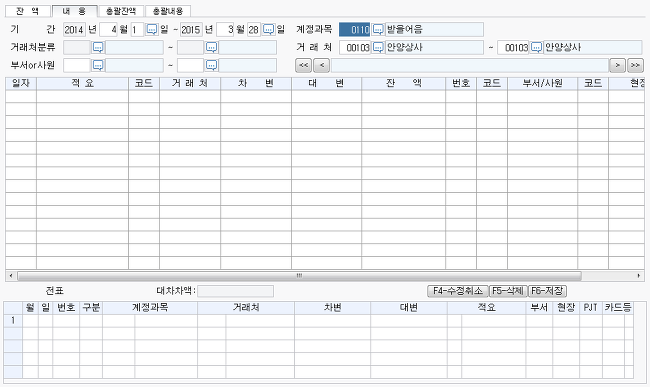Click the 대차차액 value field

[235, 291]
